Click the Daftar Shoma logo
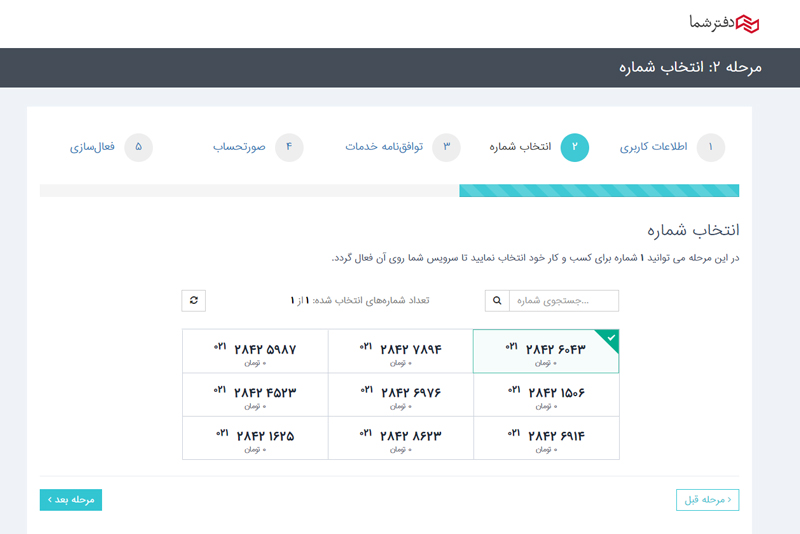The width and height of the screenshot is (800, 534). (x=724, y=23)
